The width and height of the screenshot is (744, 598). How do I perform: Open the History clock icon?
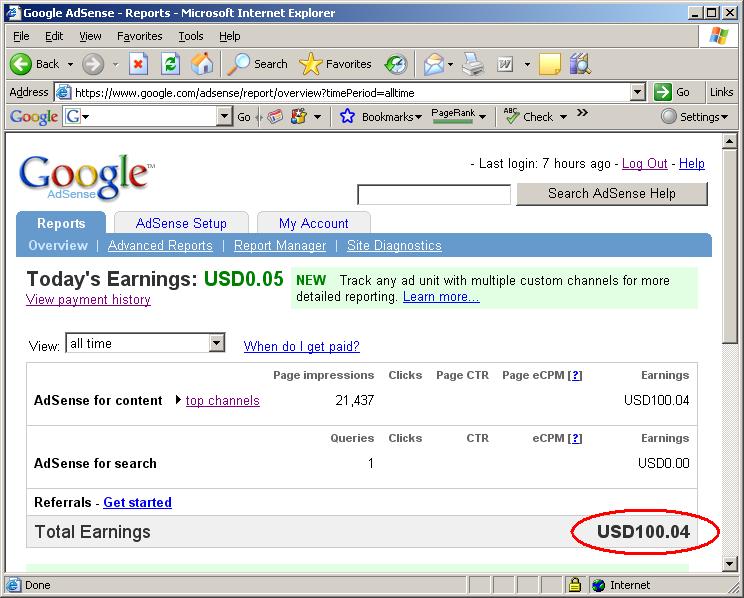(396, 65)
